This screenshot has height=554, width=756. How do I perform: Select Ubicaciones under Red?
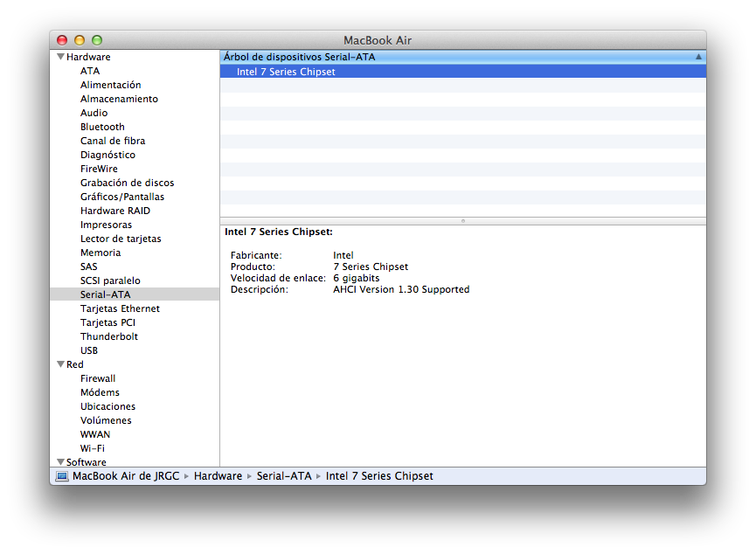pyautogui.click(x=108, y=406)
